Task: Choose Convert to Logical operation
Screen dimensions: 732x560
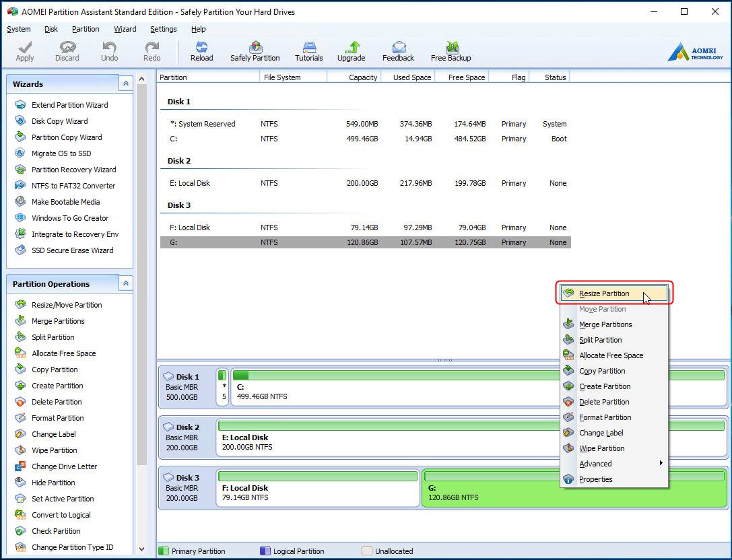Action: (x=61, y=515)
